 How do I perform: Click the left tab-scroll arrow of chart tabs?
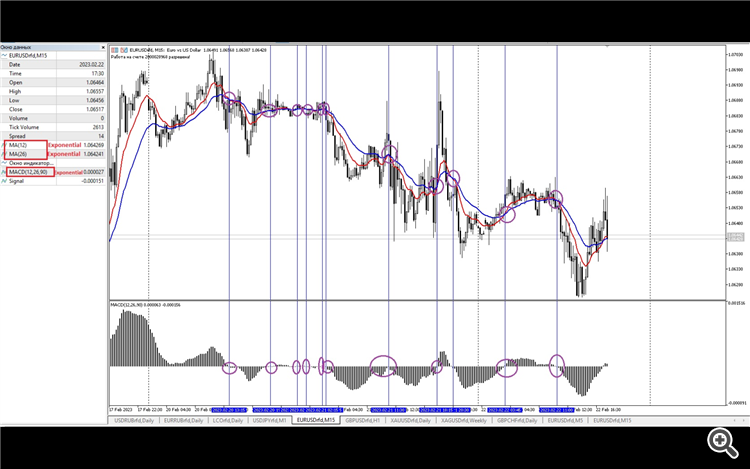735,420
